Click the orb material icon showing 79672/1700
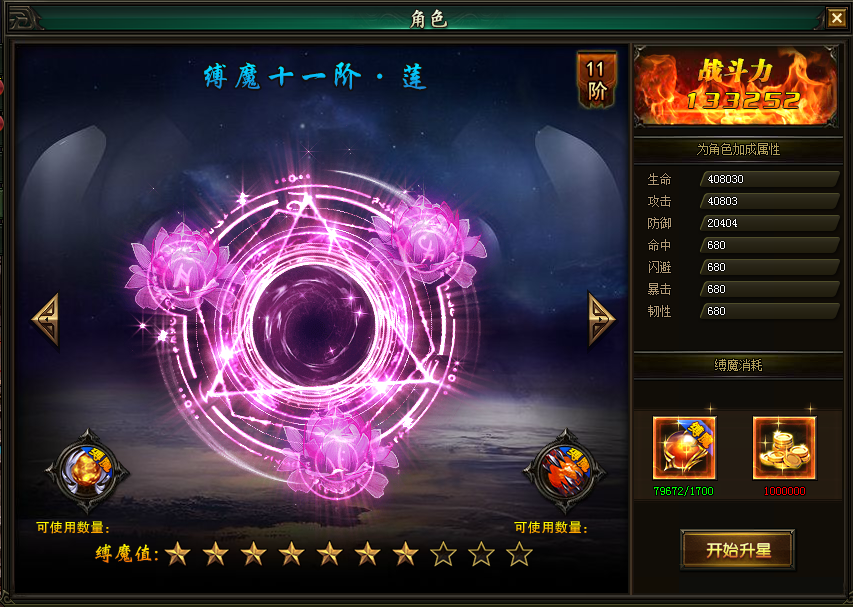 684,448
